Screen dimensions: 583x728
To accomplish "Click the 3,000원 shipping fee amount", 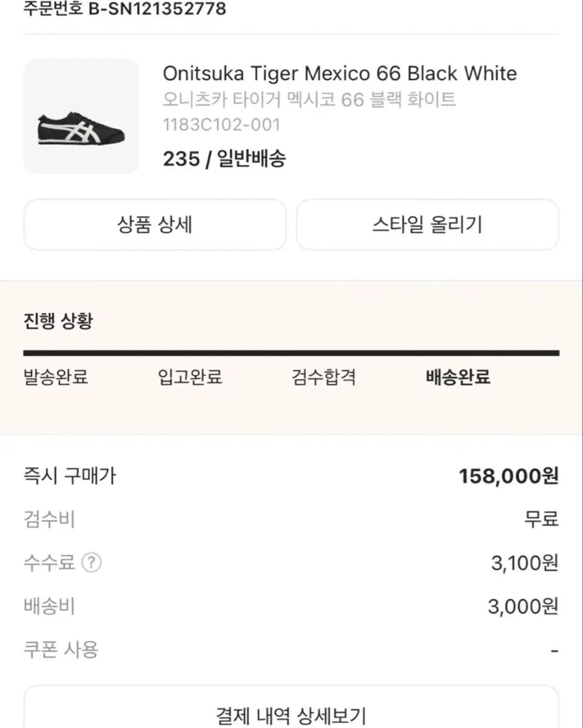I will click(523, 607).
